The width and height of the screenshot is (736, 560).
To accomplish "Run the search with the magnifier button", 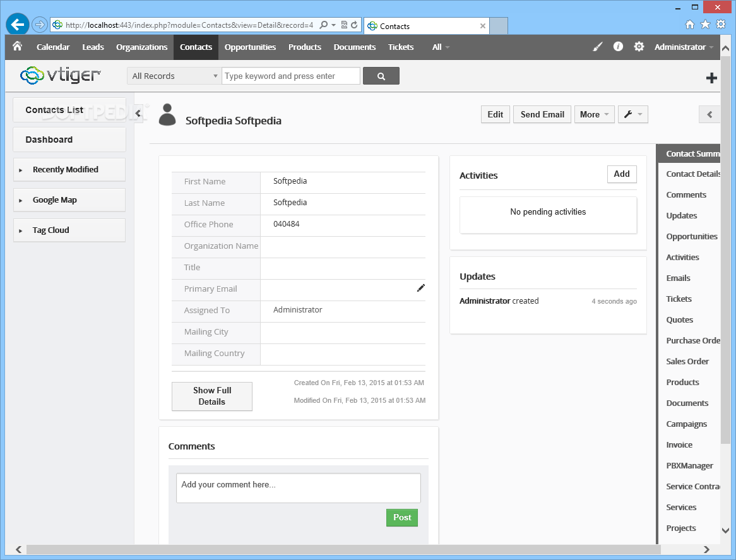I will coord(381,76).
